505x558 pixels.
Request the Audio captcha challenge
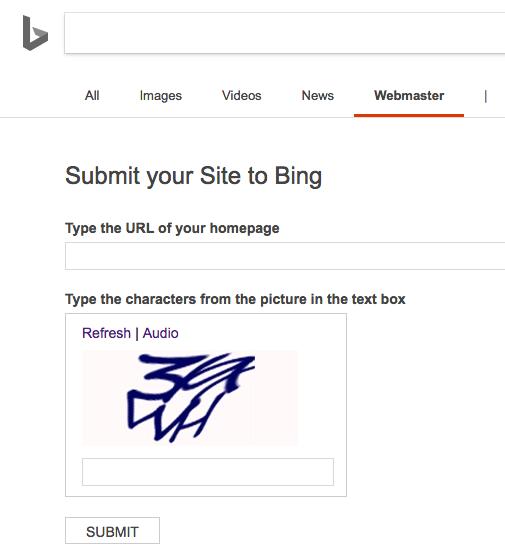tap(161, 333)
